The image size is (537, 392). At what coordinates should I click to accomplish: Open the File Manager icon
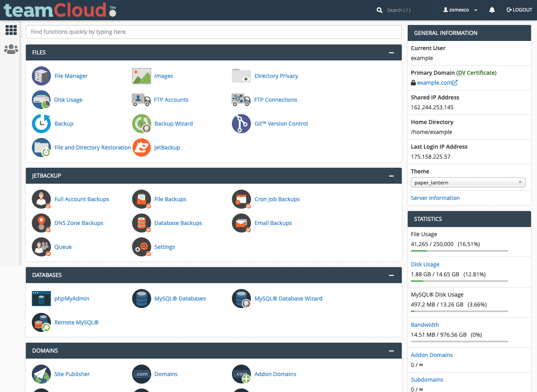pyautogui.click(x=41, y=76)
